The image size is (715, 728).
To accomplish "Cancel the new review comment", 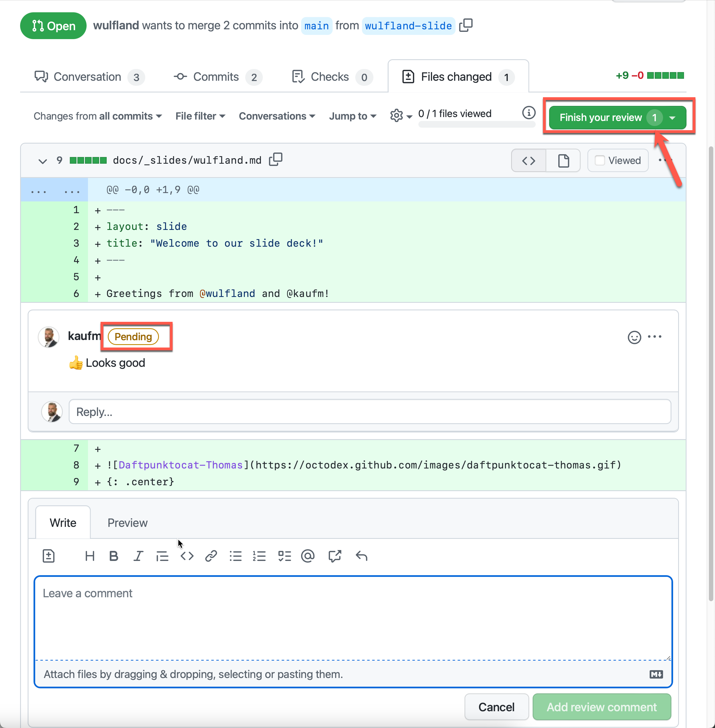I will 496,706.
